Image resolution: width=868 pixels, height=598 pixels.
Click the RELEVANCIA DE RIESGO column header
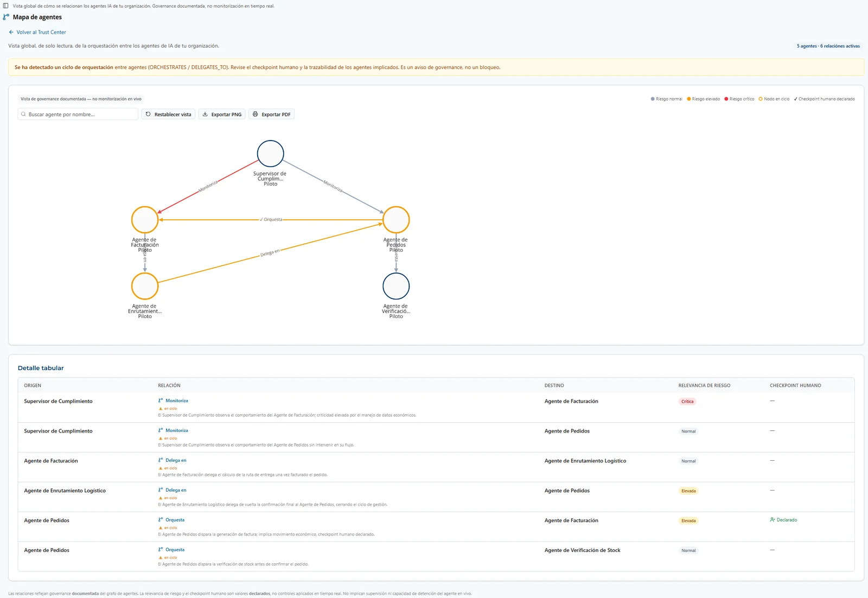[704, 386]
